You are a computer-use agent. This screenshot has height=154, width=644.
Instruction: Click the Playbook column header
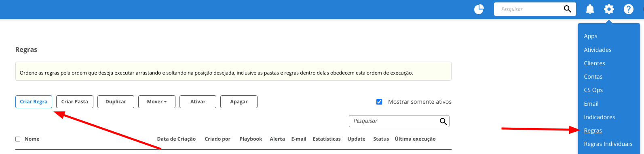(x=251, y=139)
